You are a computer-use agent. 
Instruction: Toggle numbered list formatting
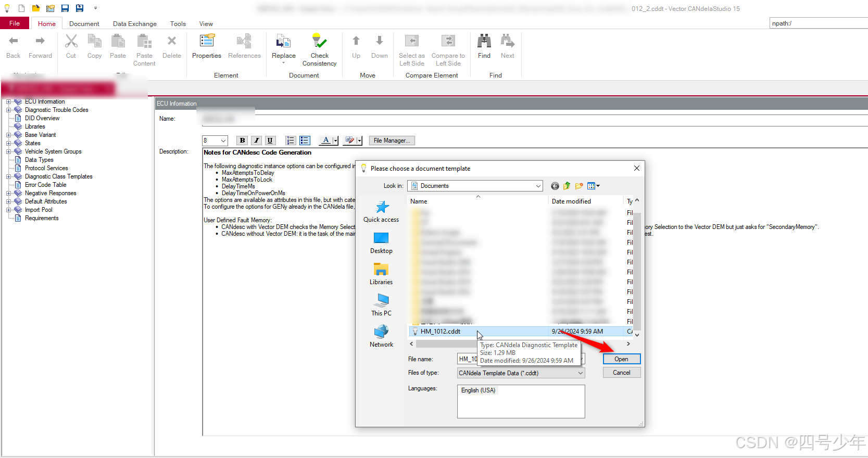291,141
